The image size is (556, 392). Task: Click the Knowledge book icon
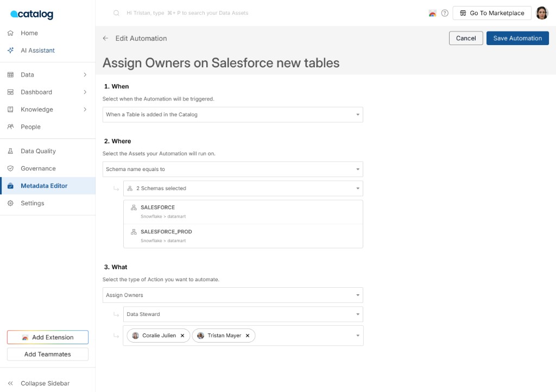coord(11,110)
